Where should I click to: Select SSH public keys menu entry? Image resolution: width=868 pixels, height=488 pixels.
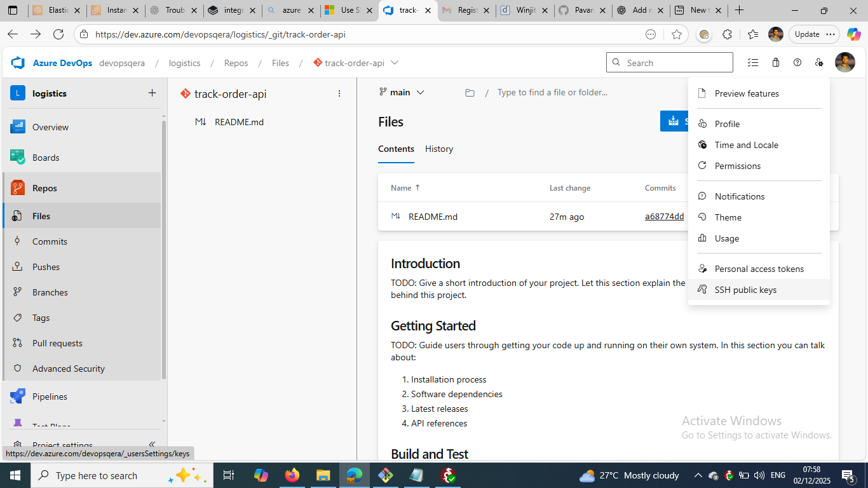(x=745, y=290)
